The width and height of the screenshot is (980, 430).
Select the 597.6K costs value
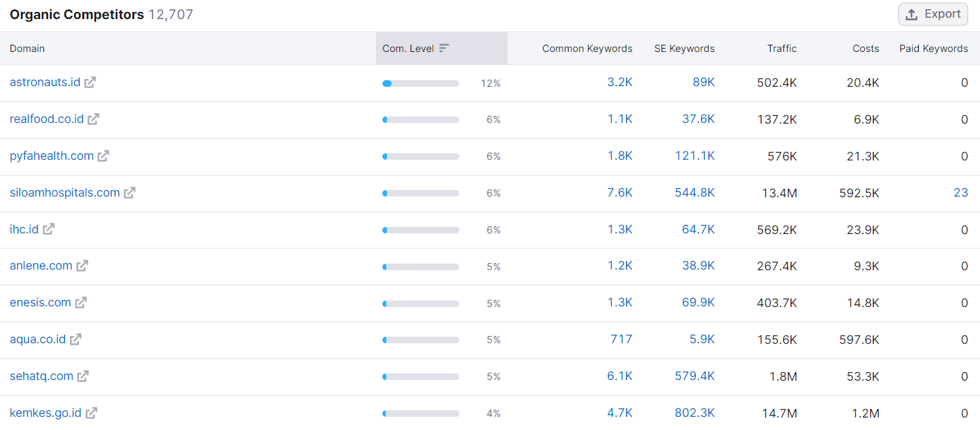pos(860,339)
